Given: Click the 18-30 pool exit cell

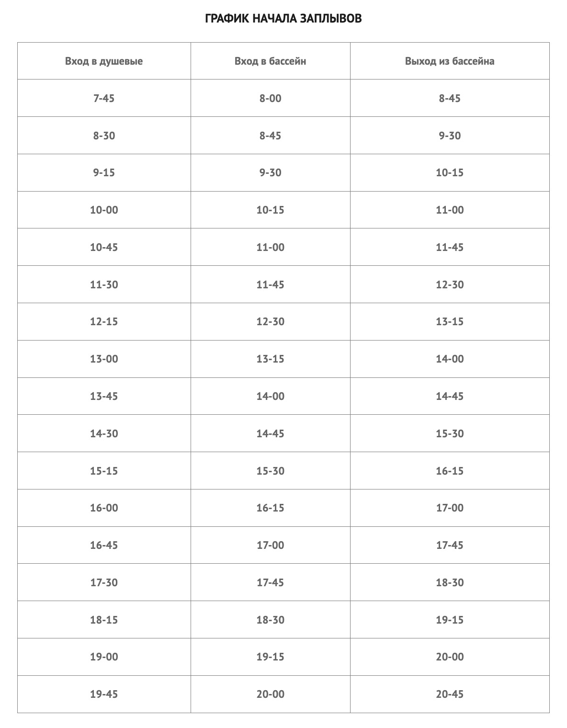Looking at the screenshot, I should coord(450,582).
